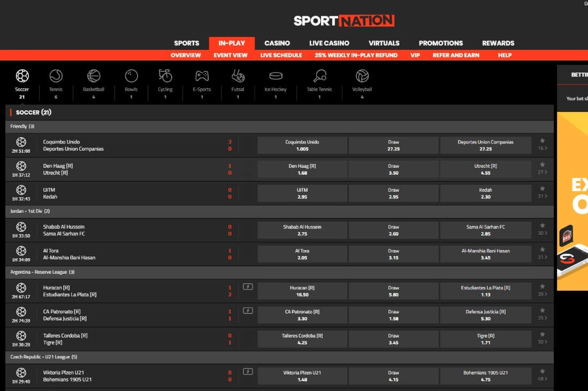This screenshot has width=588, height=391.
Task: Open live stats icon for CA Patronato match
Action: (x=248, y=311)
